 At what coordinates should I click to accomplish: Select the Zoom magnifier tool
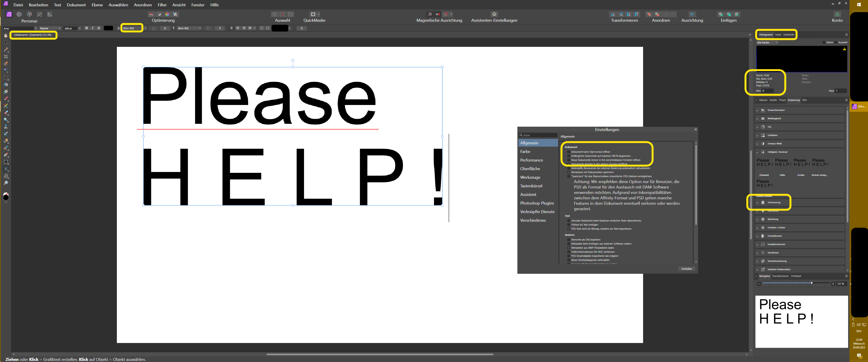[6, 183]
